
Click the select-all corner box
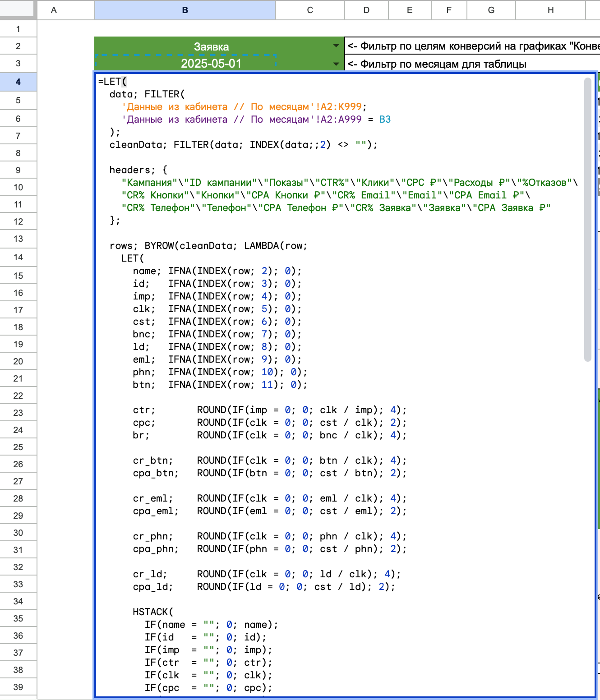pos(18,9)
